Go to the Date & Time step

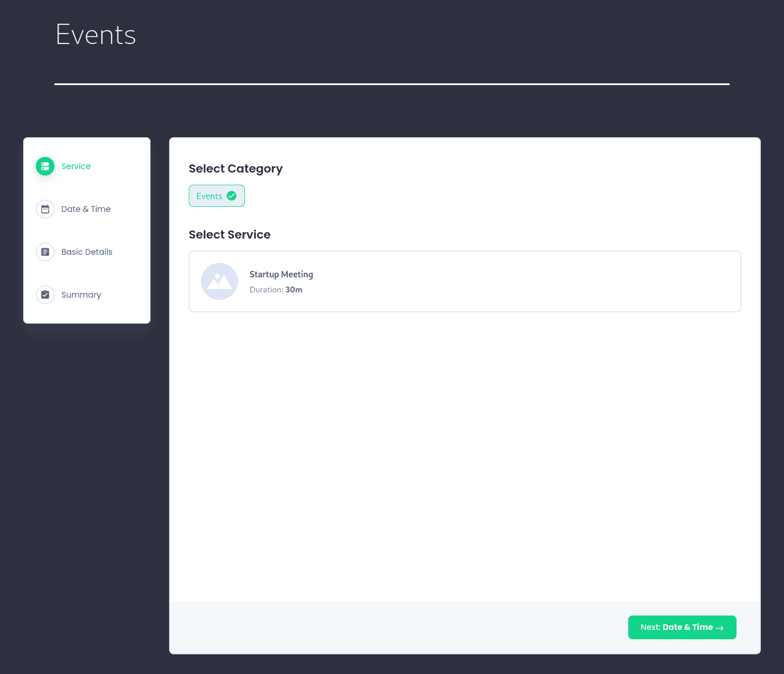[86, 209]
